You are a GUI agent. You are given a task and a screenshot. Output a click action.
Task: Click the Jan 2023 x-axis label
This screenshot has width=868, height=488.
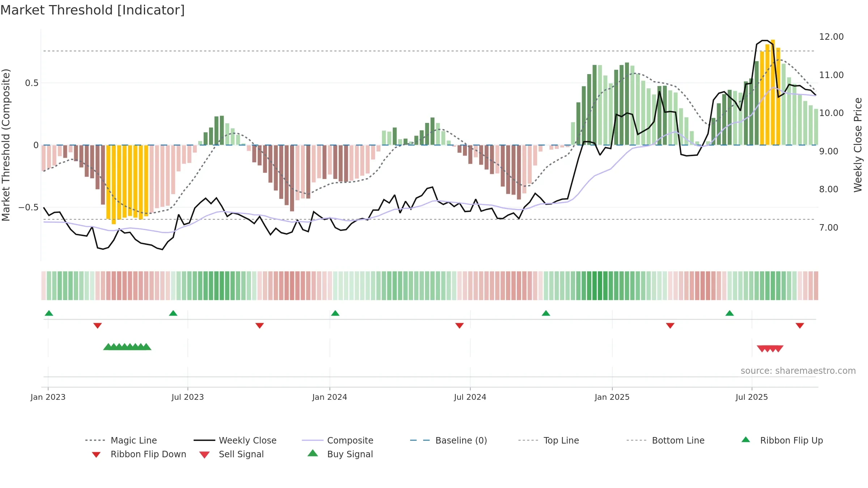pyautogui.click(x=48, y=397)
